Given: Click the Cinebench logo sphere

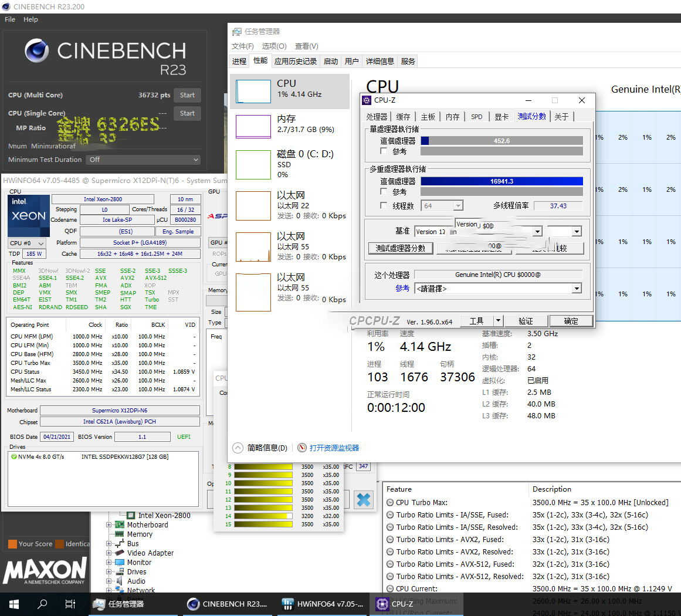Looking at the screenshot, I should [x=36, y=51].
